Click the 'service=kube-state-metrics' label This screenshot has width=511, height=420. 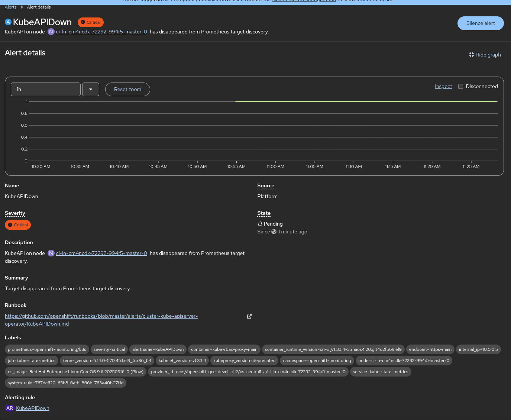381,372
